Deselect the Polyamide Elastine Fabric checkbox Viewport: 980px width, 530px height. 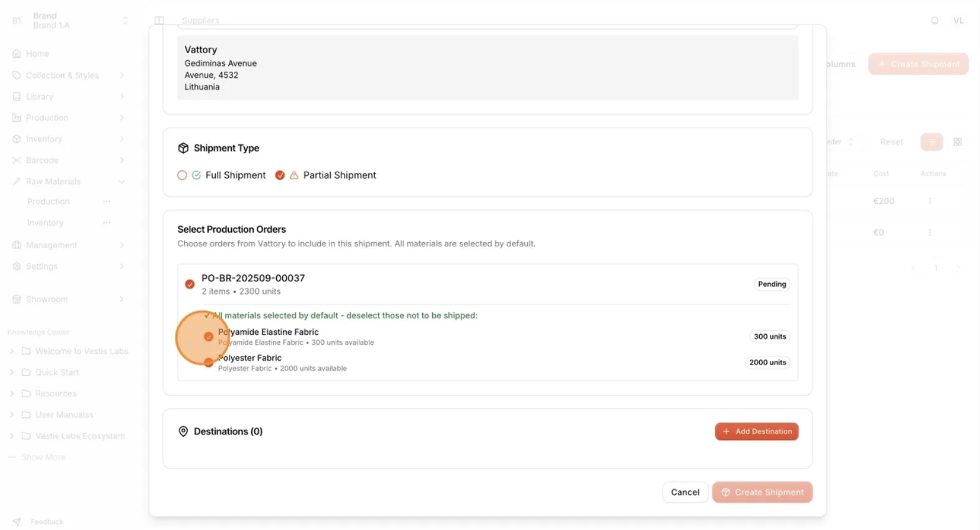coord(208,337)
